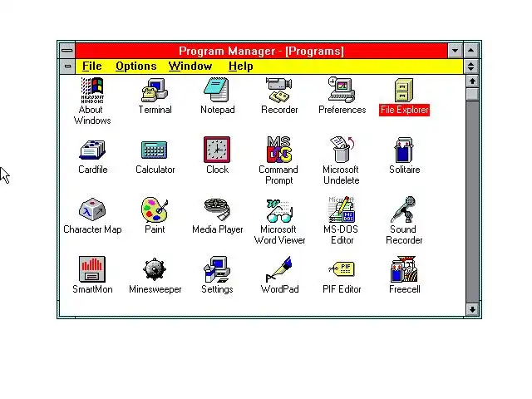Image resolution: width=532 pixels, height=399 pixels.
Task: Open the Programs group control menu box
Action: (67, 66)
